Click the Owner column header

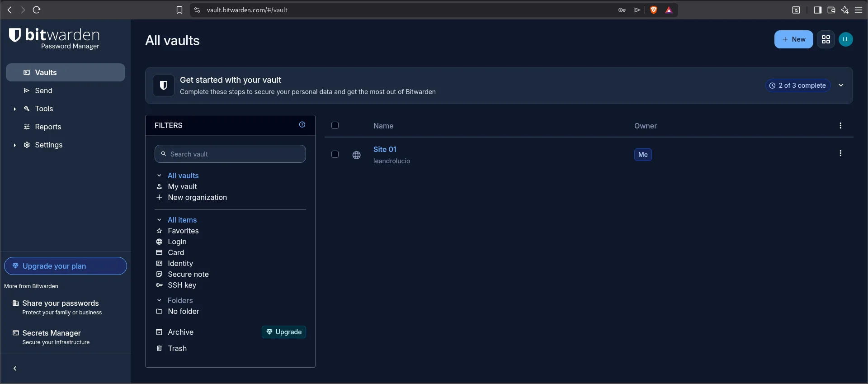point(646,126)
